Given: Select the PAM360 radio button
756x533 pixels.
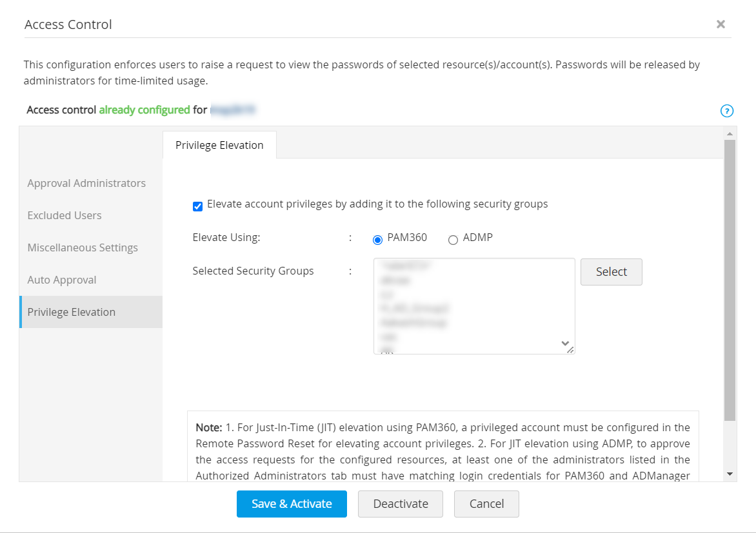Looking at the screenshot, I should 378,240.
